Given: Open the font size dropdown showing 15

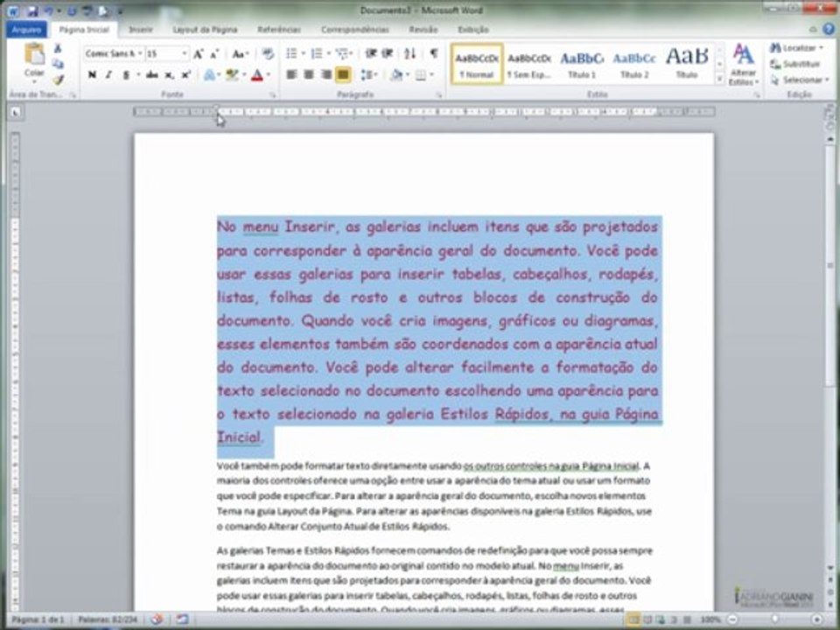Looking at the screenshot, I should pos(185,53).
